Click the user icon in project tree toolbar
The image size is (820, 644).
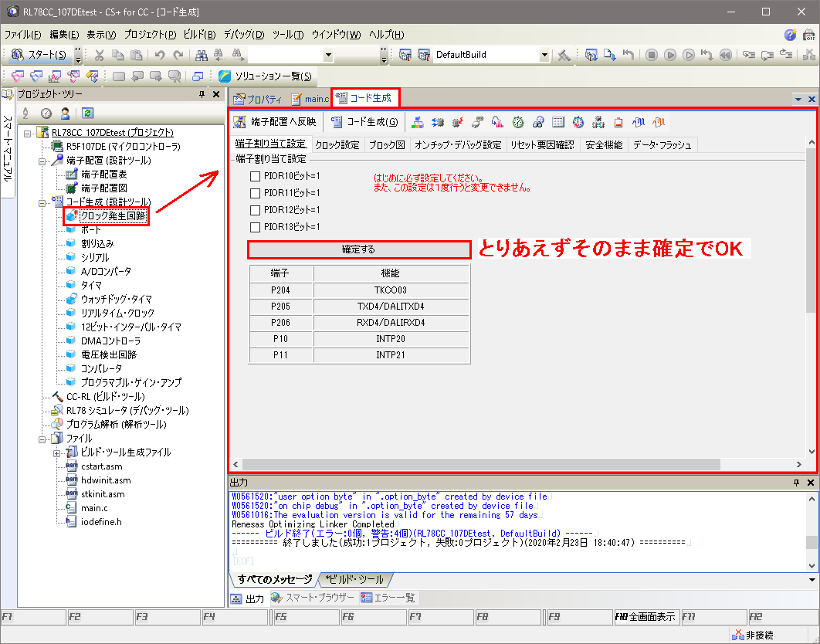66,113
